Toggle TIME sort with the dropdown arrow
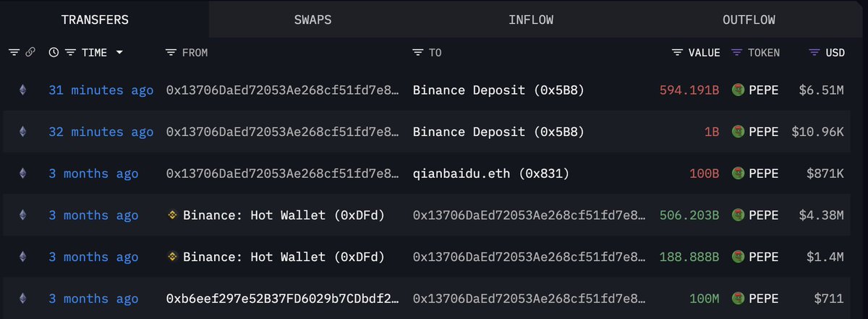 click(x=119, y=53)
